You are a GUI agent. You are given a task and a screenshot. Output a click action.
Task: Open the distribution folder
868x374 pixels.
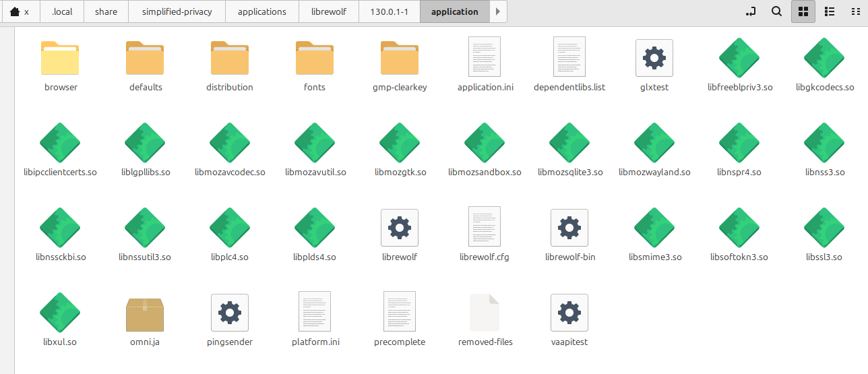[x=230, y=57]
